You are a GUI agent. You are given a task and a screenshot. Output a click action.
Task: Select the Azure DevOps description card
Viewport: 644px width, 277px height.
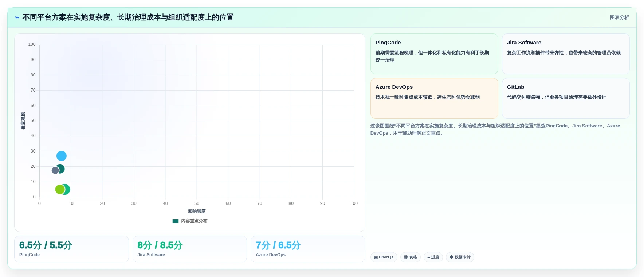click(x=434, y=98)
